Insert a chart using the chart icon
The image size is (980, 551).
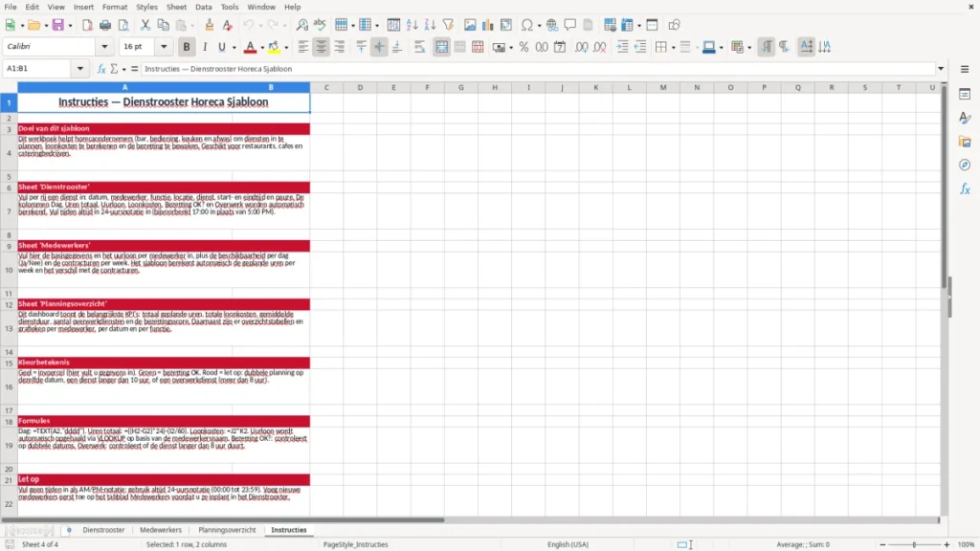488,25
